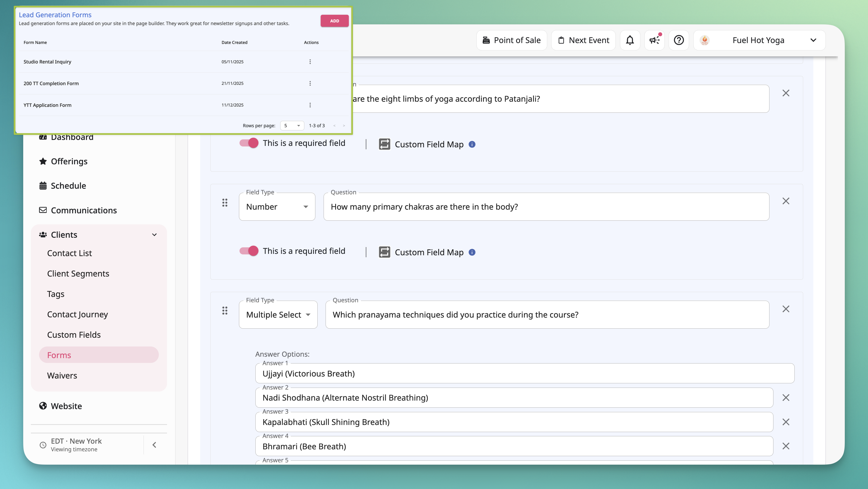The width and height of the screenshot is (868, 489).
Task: Toggle required field for chakras question
Action: coord(249,251)
